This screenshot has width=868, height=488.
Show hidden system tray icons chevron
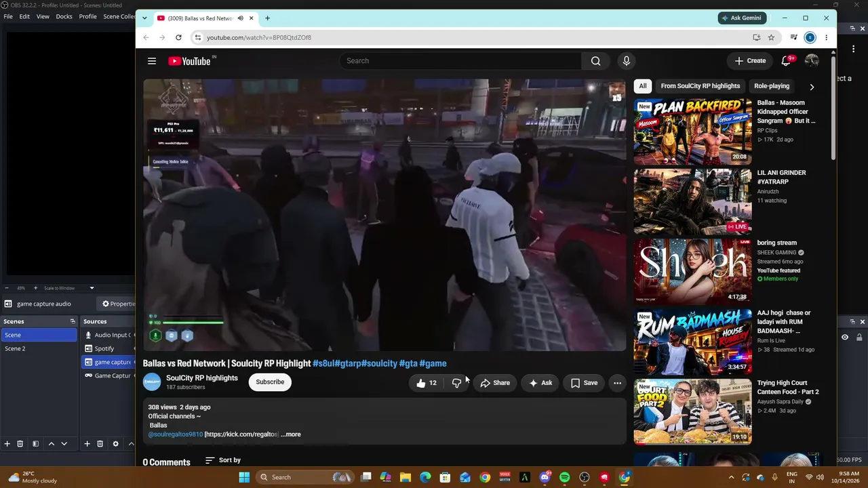(x=731, y=477)
